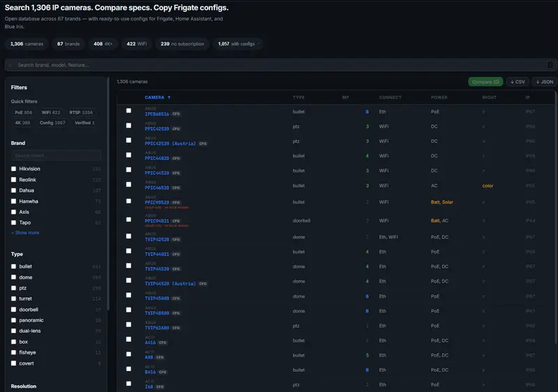
Task: Apply 4K 368 quick filter
Action: tap(22, 123)
